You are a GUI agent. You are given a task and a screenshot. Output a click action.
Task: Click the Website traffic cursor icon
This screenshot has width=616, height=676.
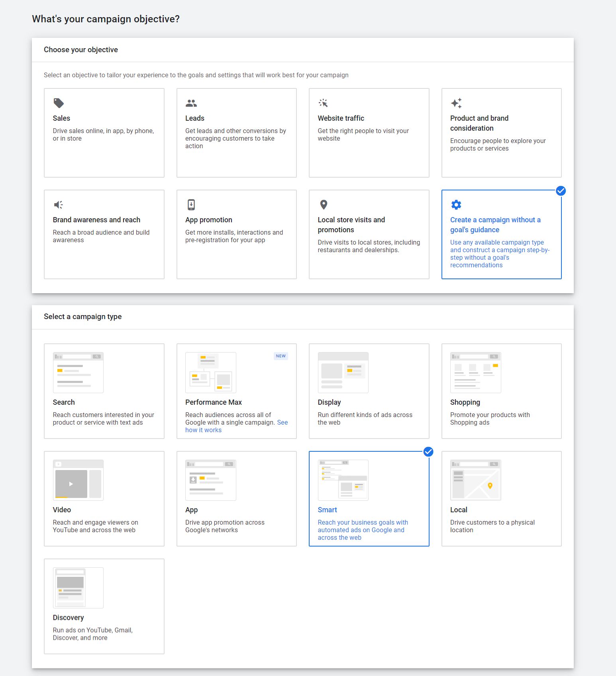click(323, 103)
